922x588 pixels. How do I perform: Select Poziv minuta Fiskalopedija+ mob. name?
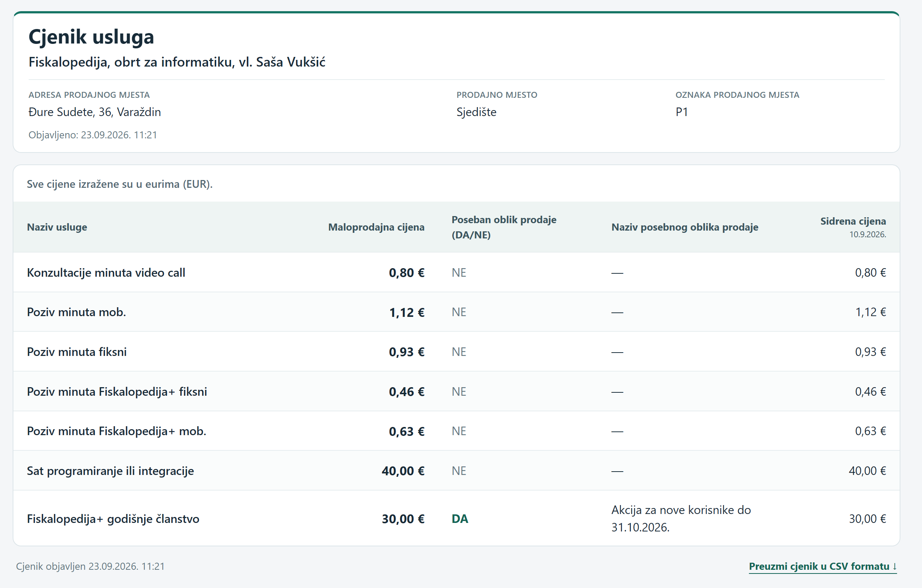click(x=117, y=431)
